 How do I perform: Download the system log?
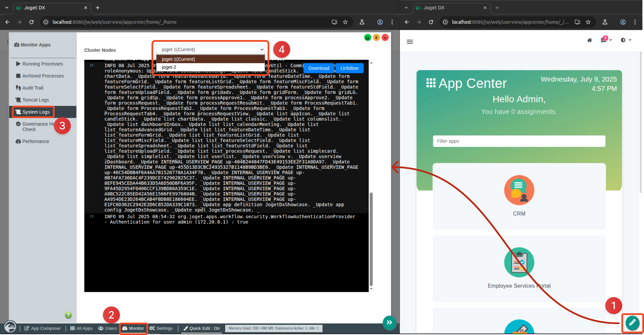point(319,68)
